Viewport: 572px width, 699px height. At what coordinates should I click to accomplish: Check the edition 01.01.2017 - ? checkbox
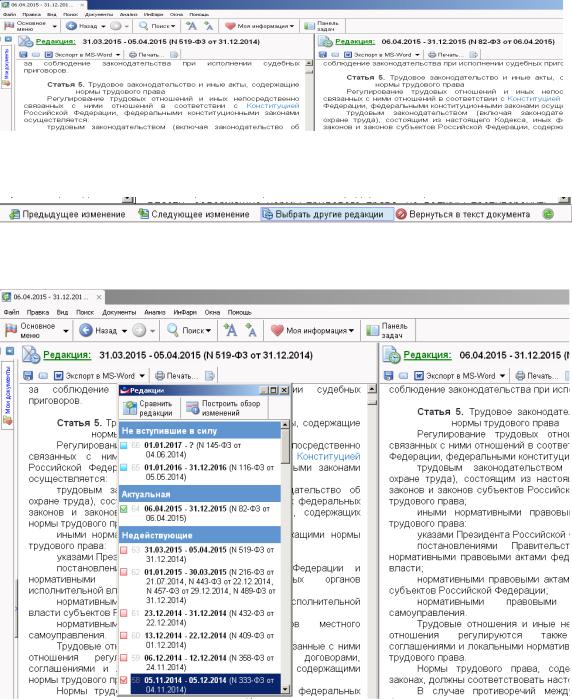point(123,445)
